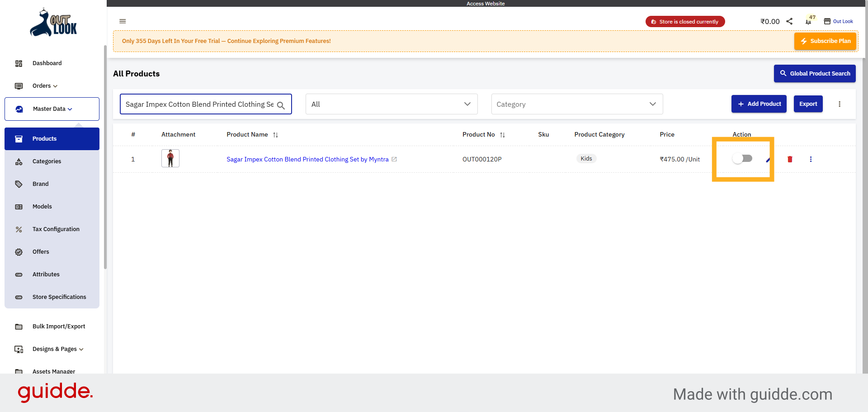The height and width of the screenshot is (412, 868).
Task: Click the Sku column header
Action: [543, 135]
